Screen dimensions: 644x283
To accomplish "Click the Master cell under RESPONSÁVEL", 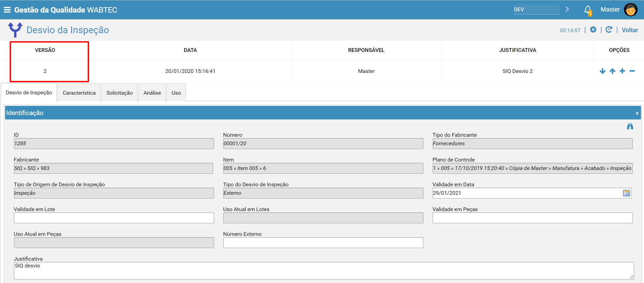I will coord(366,71).
